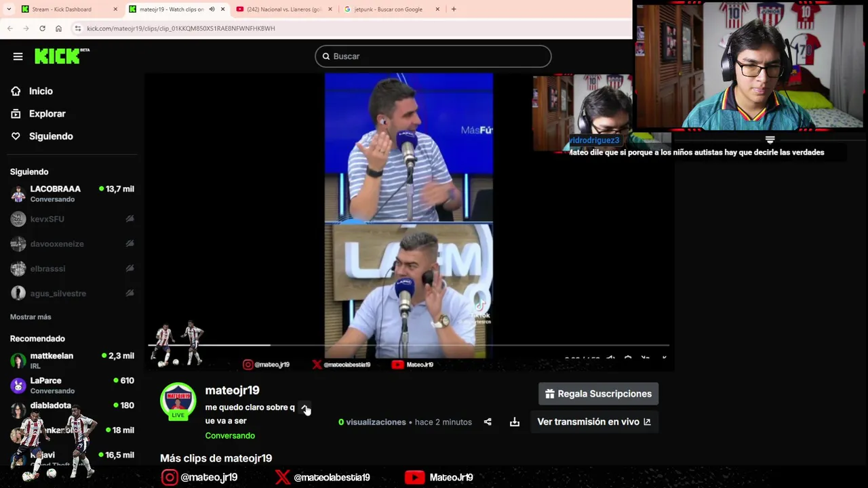Download the clip using the download icon
Viewport: 868px width, 488px height.
(515, 422)
